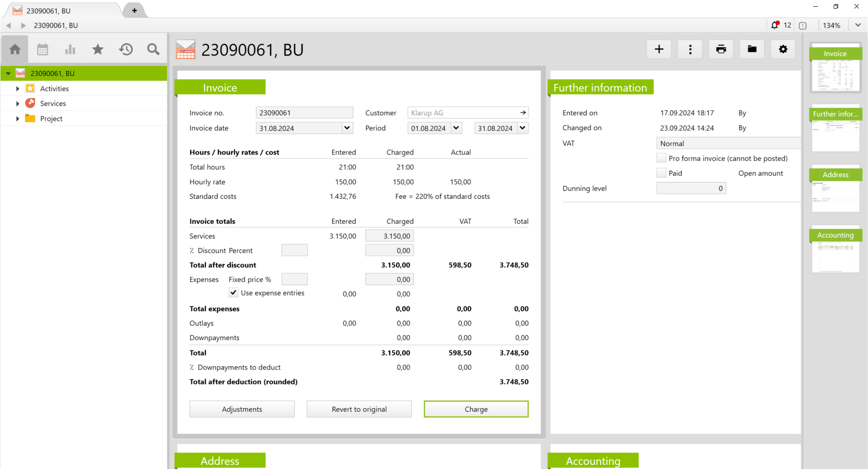This screenshot has width=868, height=470.
Task: Click the Favorites star icon
Action: 98,49
